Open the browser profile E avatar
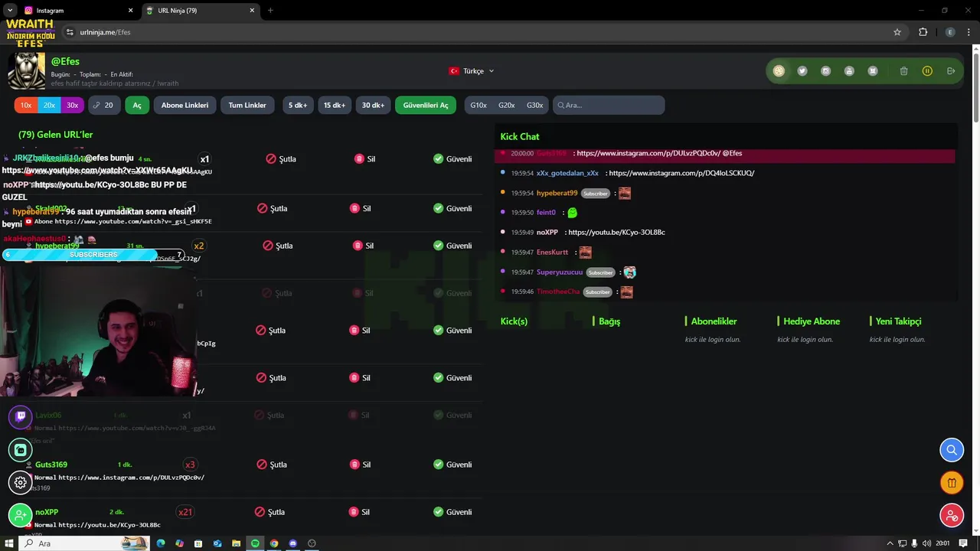The image size is (980, 551). point(950,32)
